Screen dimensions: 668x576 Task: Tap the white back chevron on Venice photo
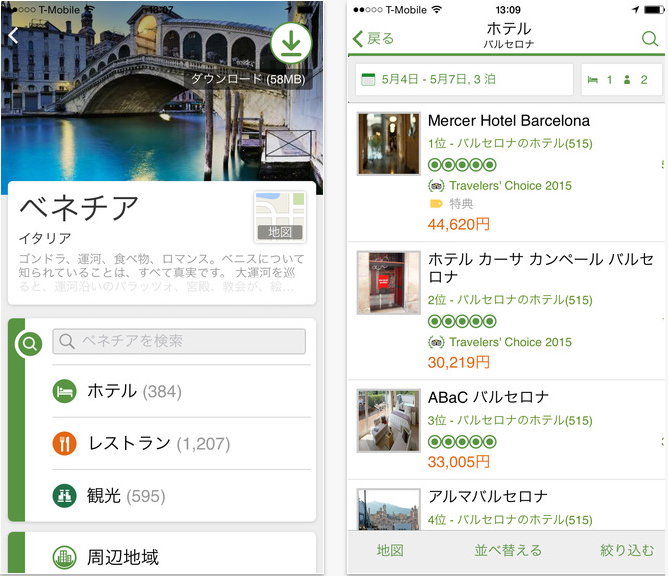click(13, 36)
